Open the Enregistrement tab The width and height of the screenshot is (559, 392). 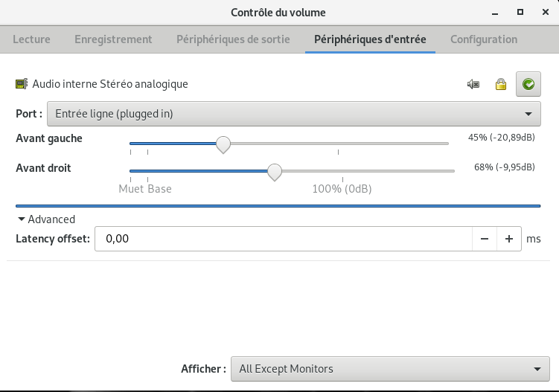tap(113, 39)
